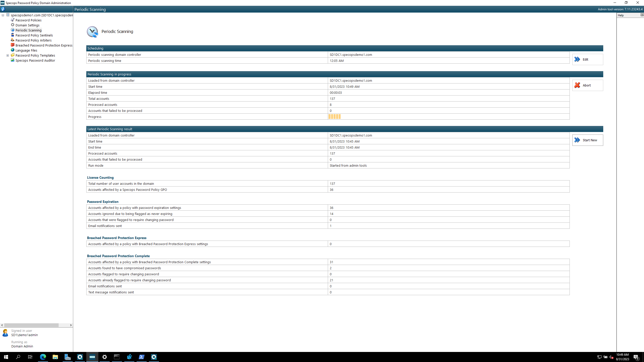The width and height of the screenshot is (644, 362).
Task: Select the specopsdemo1.com domain root node
Action: (42, 15)
